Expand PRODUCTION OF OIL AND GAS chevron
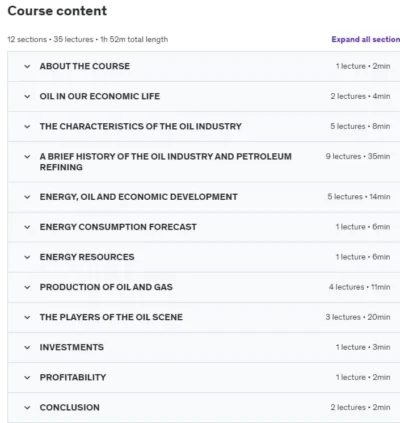The width and height of the screenshot is (400, 423). click(x=27, y=287)
